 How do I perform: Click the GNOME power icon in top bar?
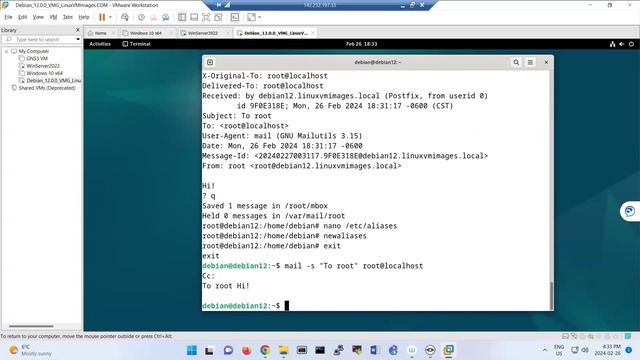[x=631, y=44]
